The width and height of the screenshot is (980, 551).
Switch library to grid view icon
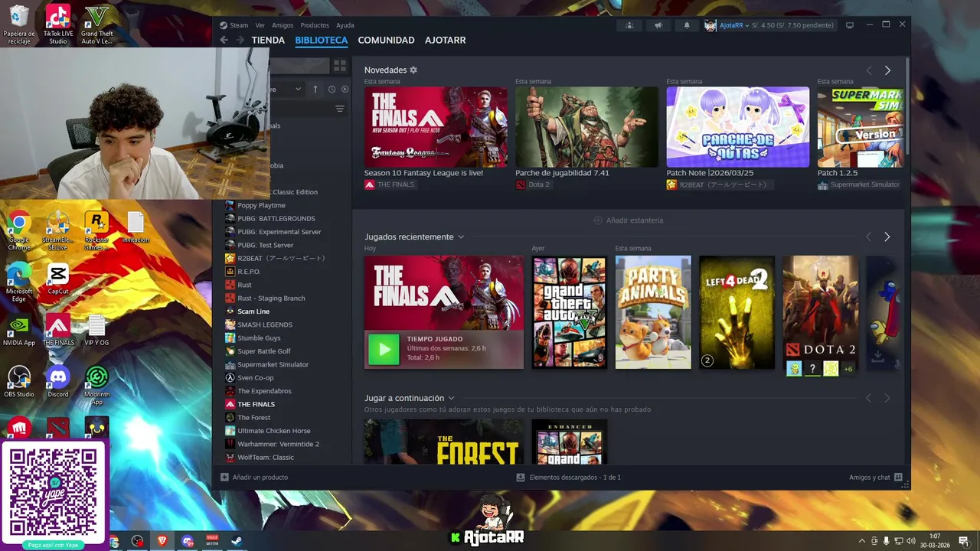coord(340,66)
